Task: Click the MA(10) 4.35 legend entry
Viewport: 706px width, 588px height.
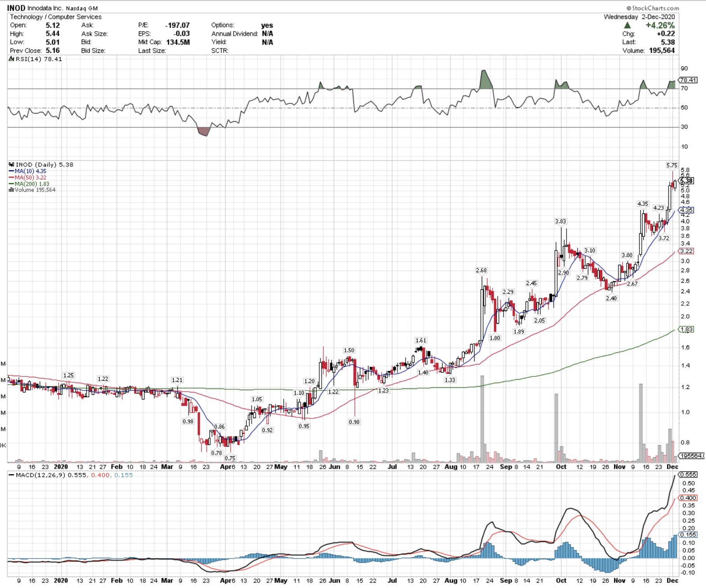Action: tap(28, 171)
